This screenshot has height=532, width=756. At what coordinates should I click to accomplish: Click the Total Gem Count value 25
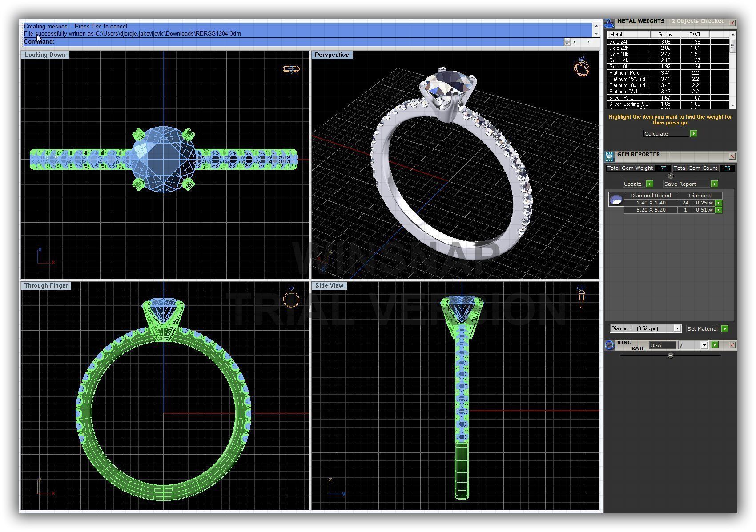click(x=727, y=168)
